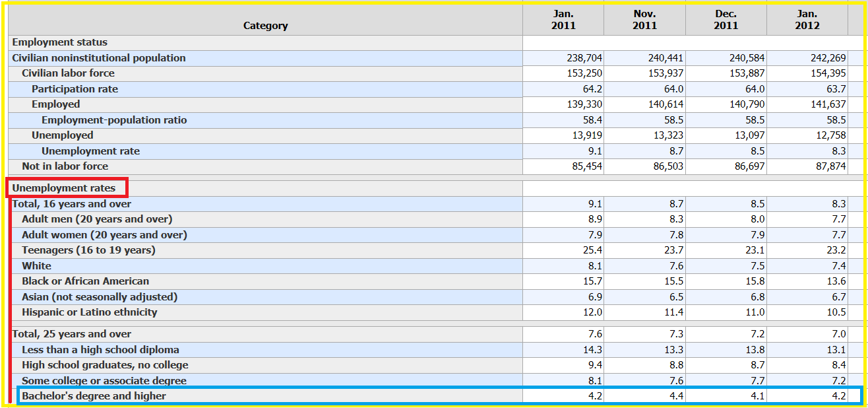868x408 pixels.
Task: Click the Category column header
Action: [265, 25]
